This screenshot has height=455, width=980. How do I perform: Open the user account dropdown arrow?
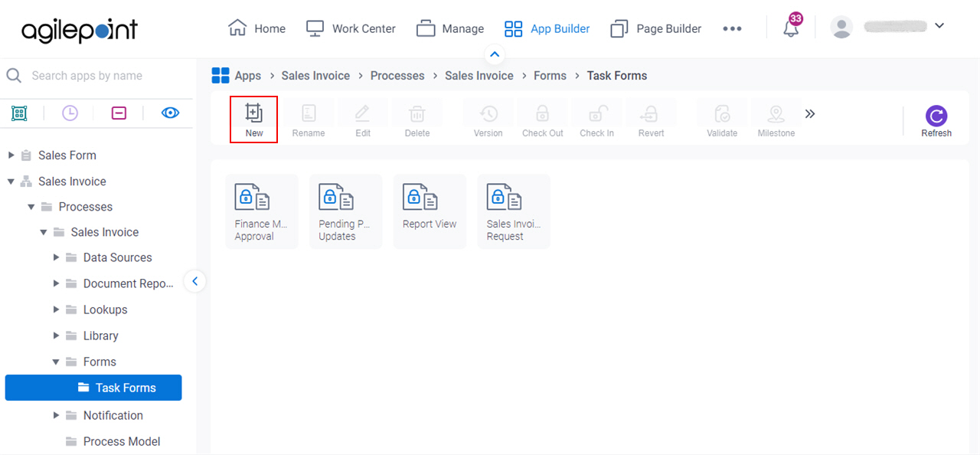click(939, 26)
